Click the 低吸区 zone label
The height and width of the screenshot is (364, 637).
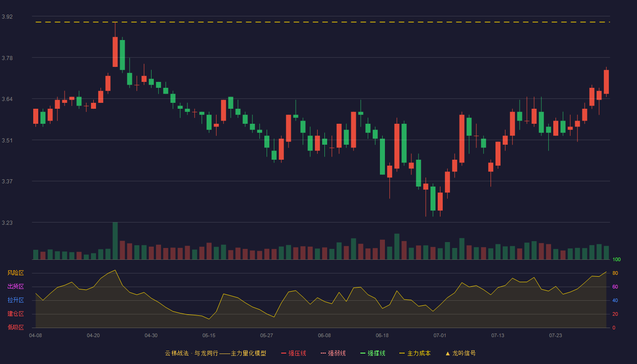coord(16,327)
